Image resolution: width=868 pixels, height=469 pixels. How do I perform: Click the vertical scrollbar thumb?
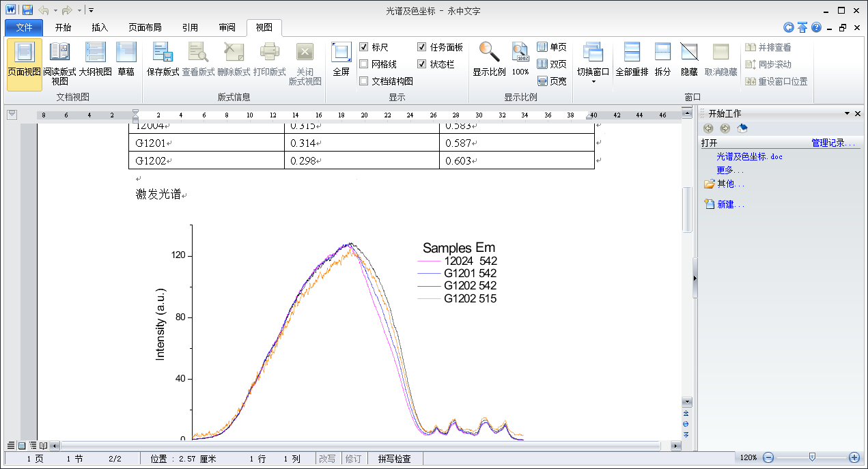pyautogui.click(x=687, y=210)
